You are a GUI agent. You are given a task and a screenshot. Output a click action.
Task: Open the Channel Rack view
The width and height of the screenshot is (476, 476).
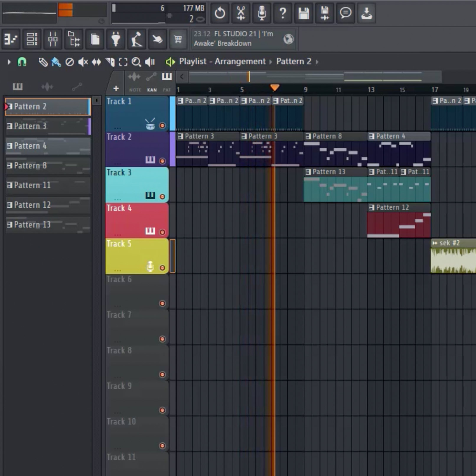(x=32, y=39)
